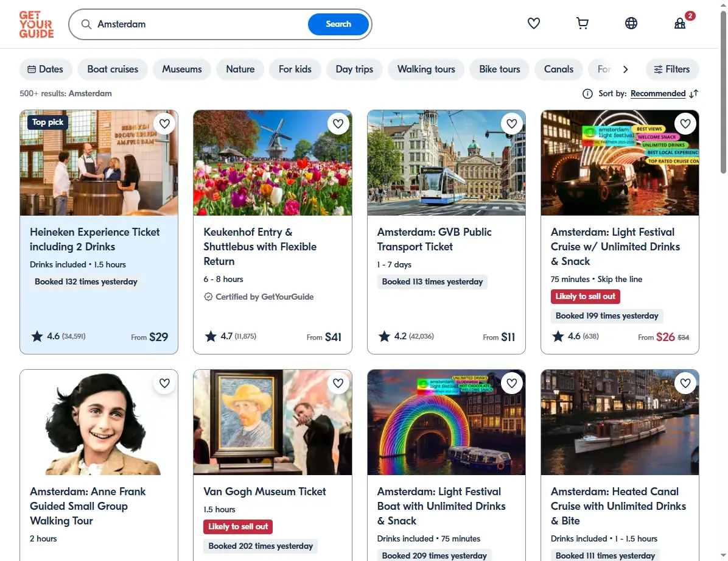Save Van Gogh Museum Ticket to wishlist

(x=338, y=383)
